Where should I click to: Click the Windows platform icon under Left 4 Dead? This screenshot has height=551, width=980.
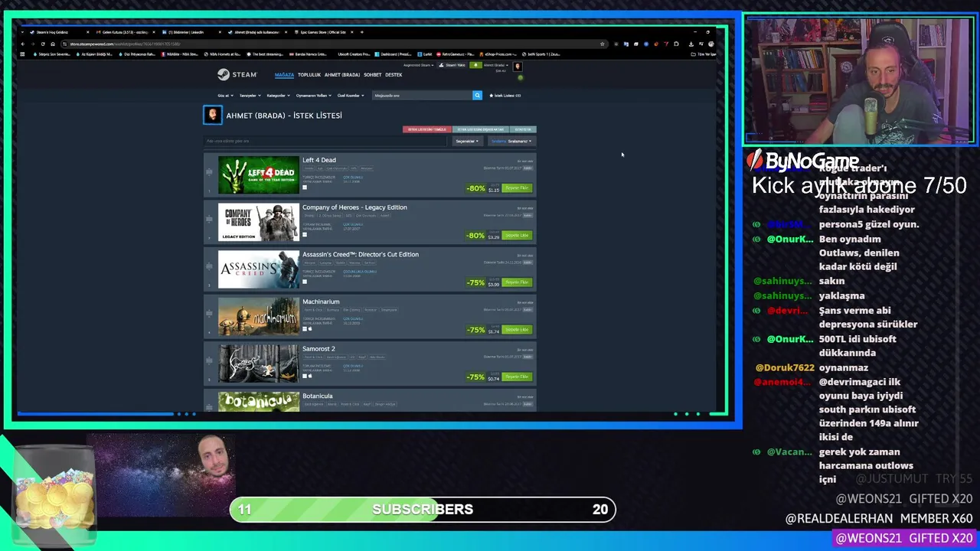tap(305, 187)
